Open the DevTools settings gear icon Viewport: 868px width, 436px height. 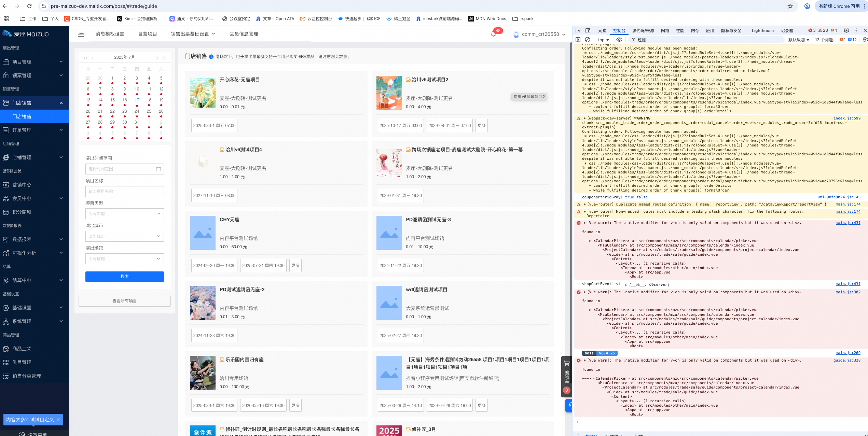pyautogui.click(x=846, y=31)
